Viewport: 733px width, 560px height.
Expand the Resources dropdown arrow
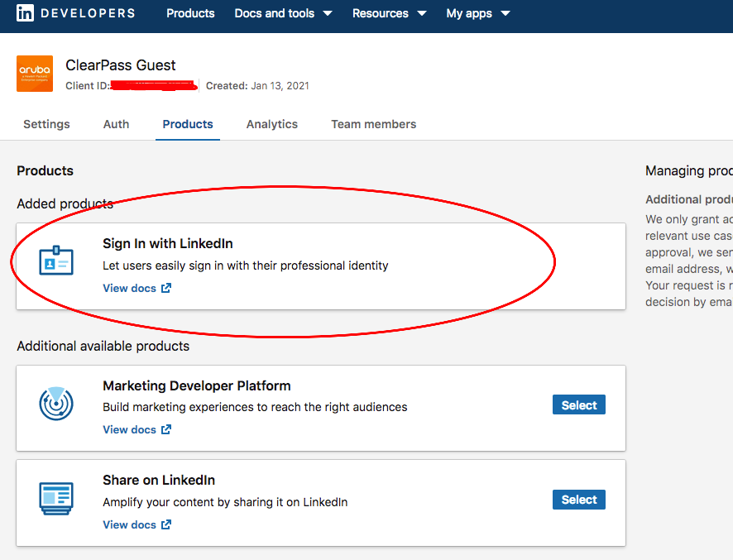(x=422, y=13)
